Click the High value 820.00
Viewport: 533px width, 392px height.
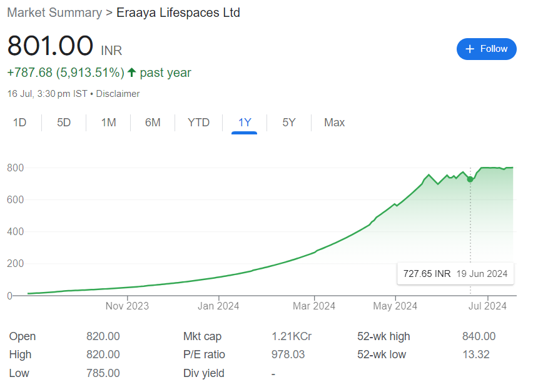pyautogui.click(x=103, y=354)
